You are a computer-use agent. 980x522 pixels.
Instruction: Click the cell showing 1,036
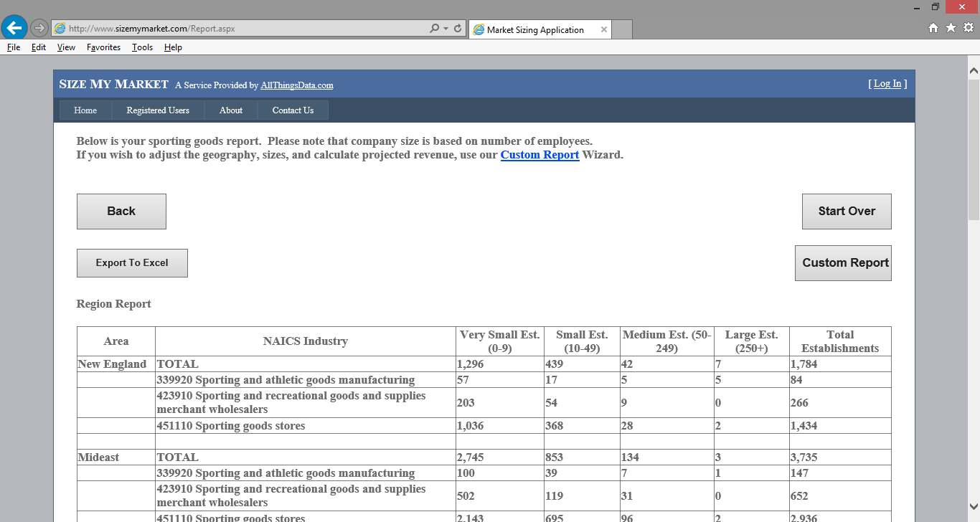tap(500, 426)
